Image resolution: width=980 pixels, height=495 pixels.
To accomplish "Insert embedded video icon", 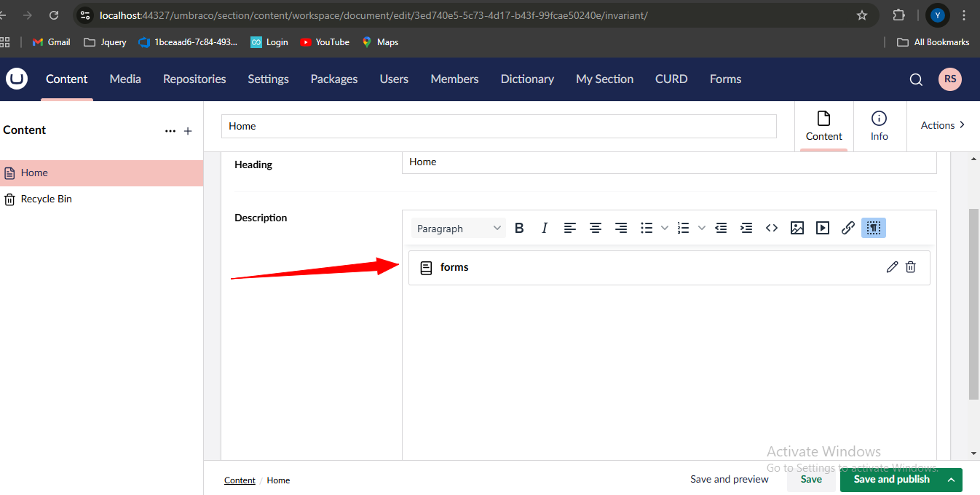I will tap(823, 228).
